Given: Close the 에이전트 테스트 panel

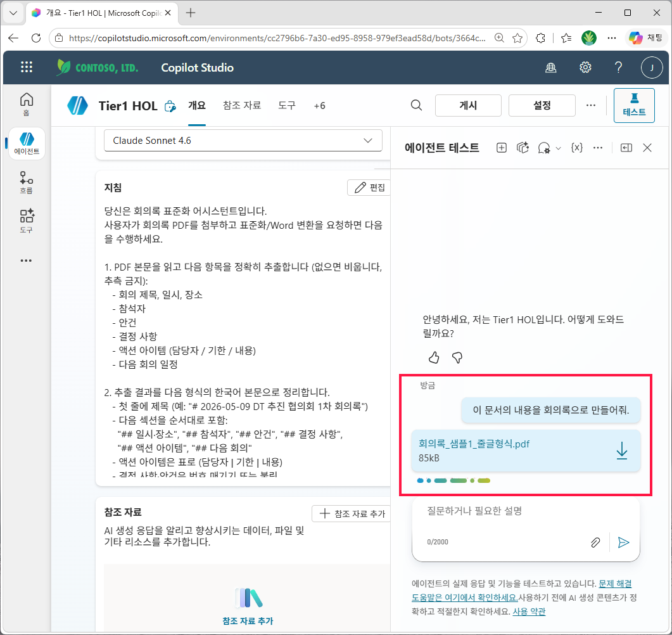Looking at the screenshot, I should click(647, 148).
